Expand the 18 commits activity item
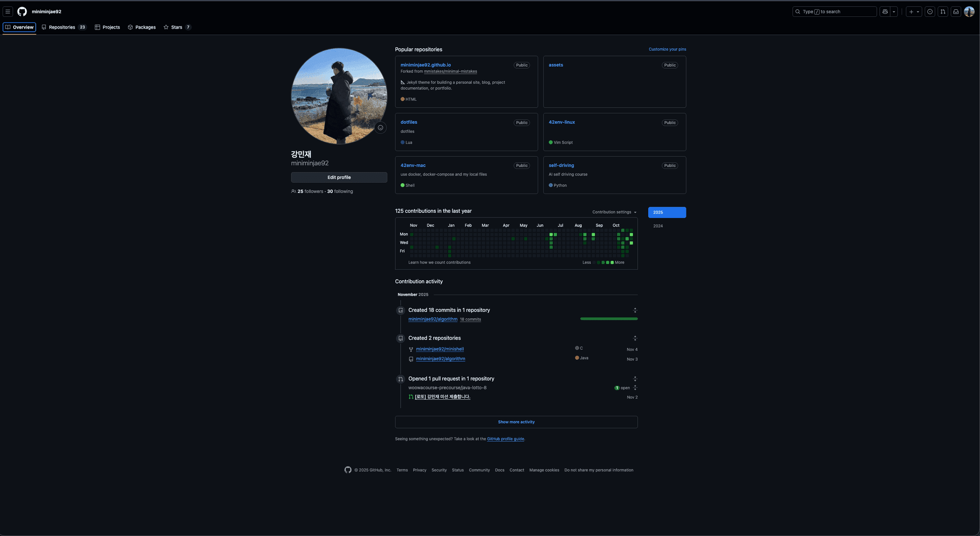Screen dimensions: 980x536 [635, 310]
